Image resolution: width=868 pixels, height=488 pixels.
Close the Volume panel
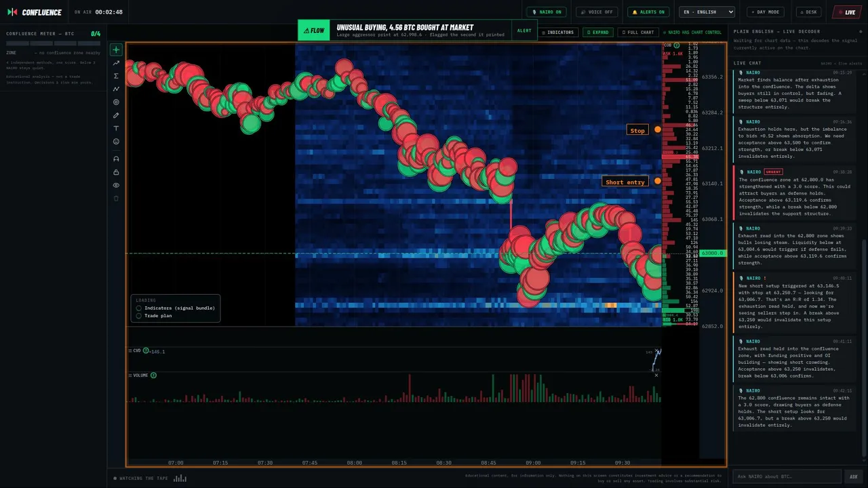656,375
